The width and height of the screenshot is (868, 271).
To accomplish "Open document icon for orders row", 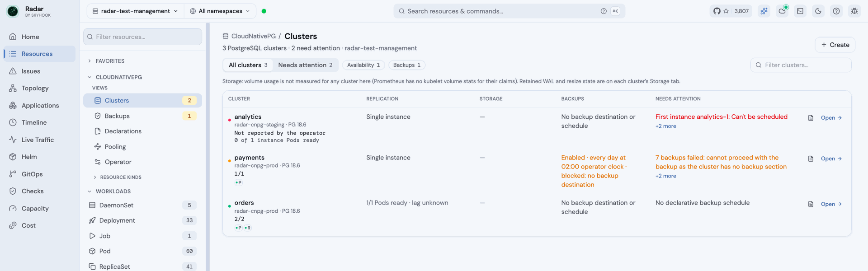I will click(x=811, y=204).
